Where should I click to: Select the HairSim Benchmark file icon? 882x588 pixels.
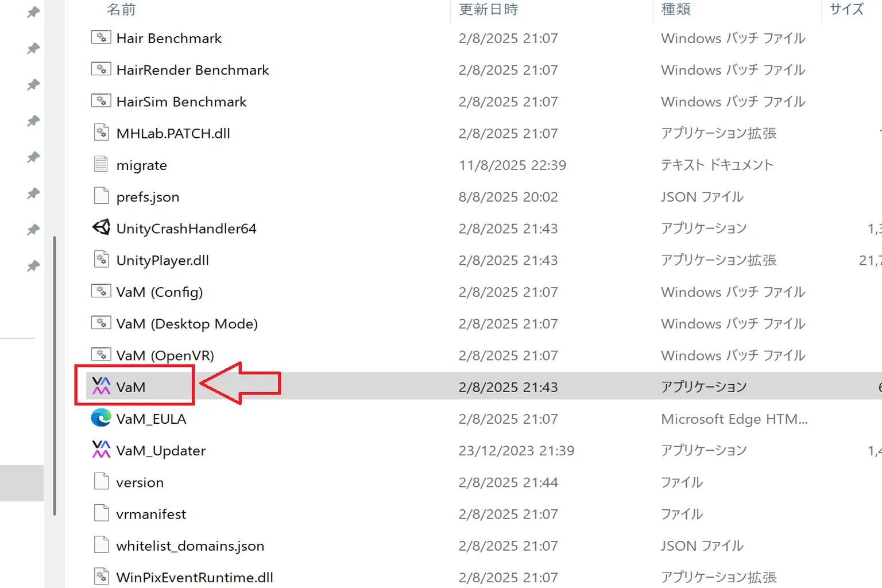(x=101, y=101)
